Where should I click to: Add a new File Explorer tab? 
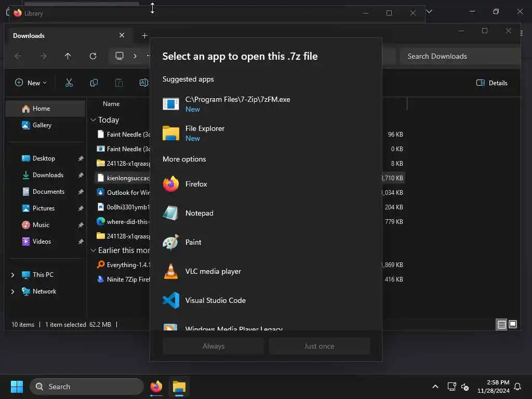click(144, 36)
